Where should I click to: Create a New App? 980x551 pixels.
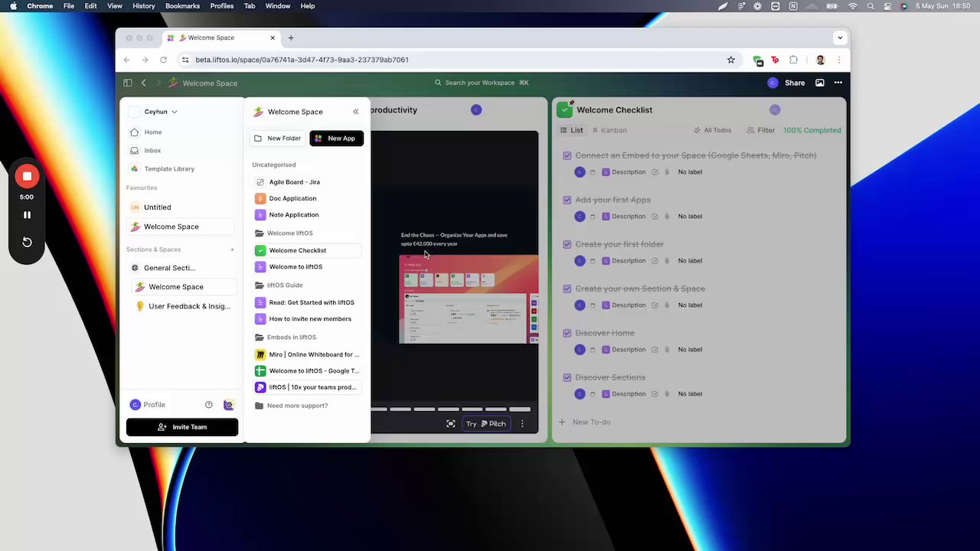click(x=336, y=139)
